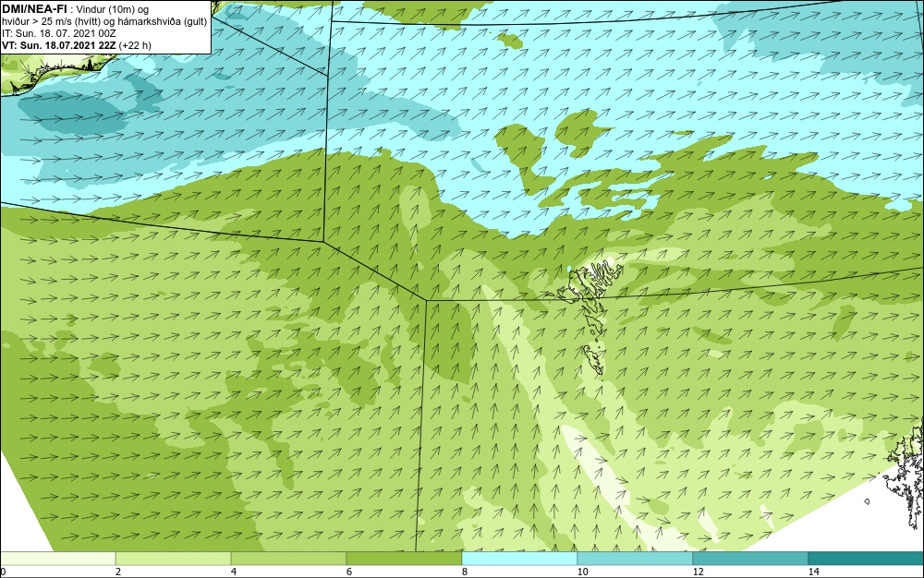Click the '(+22 h)' forecast offset text
The height and width of the screenshot is (578, 924).
[x=135, y=45]
